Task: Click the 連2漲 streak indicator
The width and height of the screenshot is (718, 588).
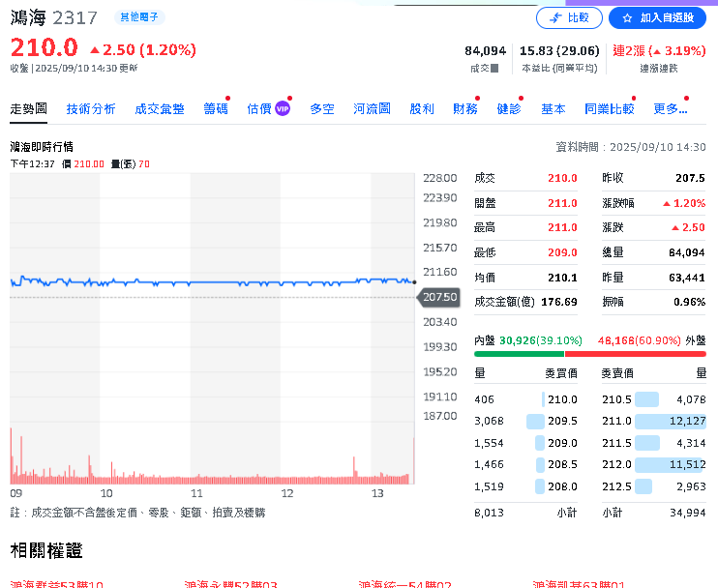Action: pos(659,51)
